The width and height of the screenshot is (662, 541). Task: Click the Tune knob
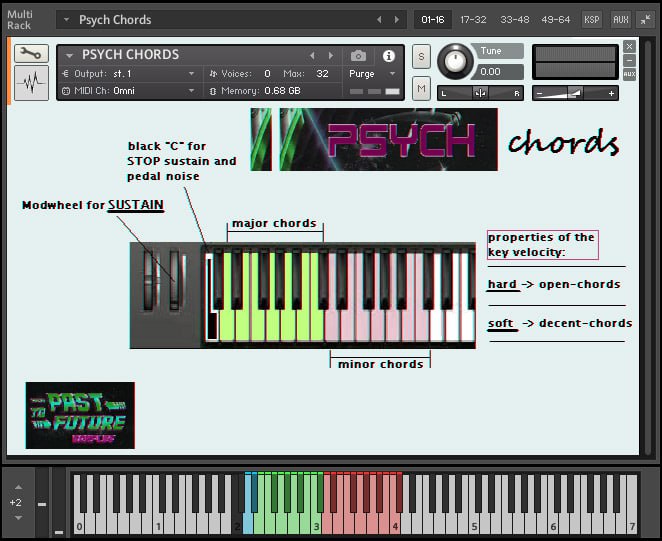tap(455, 62)
